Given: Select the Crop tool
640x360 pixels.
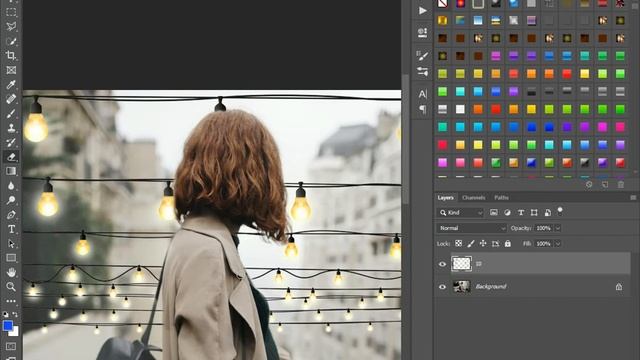Looking at the screenshot, I should click(11, 55).
